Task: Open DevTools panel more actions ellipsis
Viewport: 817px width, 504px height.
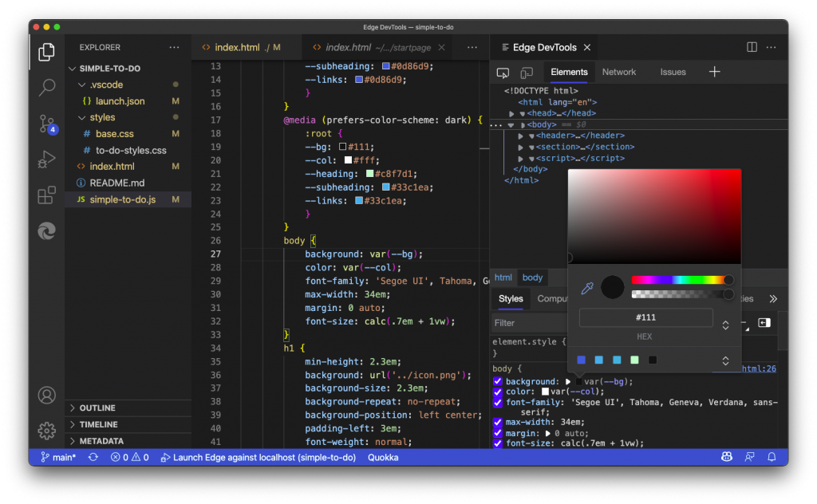Action: (x=772, y=47)
